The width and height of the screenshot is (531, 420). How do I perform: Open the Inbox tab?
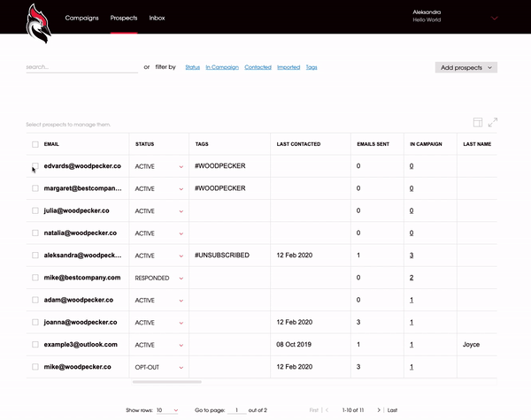[157, 18]
